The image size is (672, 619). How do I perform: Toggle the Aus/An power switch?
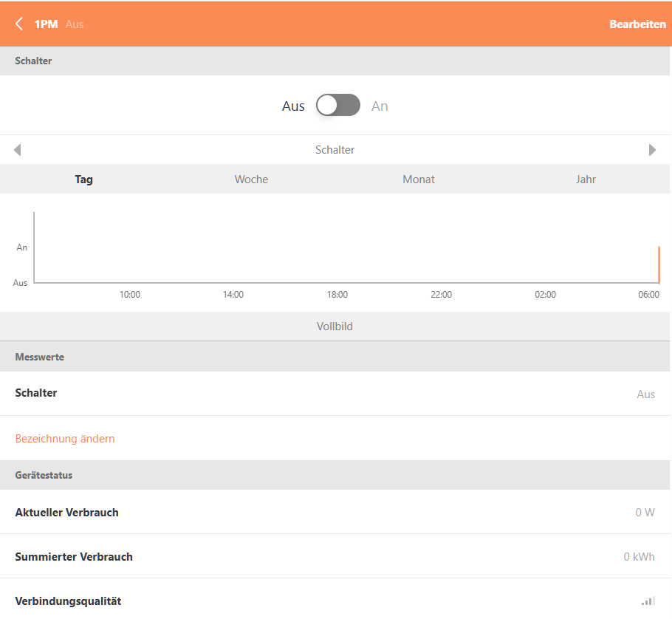pyautogui.click(x=338, y=106)
